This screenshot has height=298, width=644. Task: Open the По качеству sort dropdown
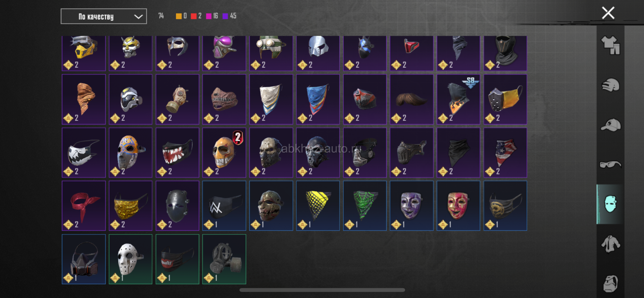pos(104,16)
